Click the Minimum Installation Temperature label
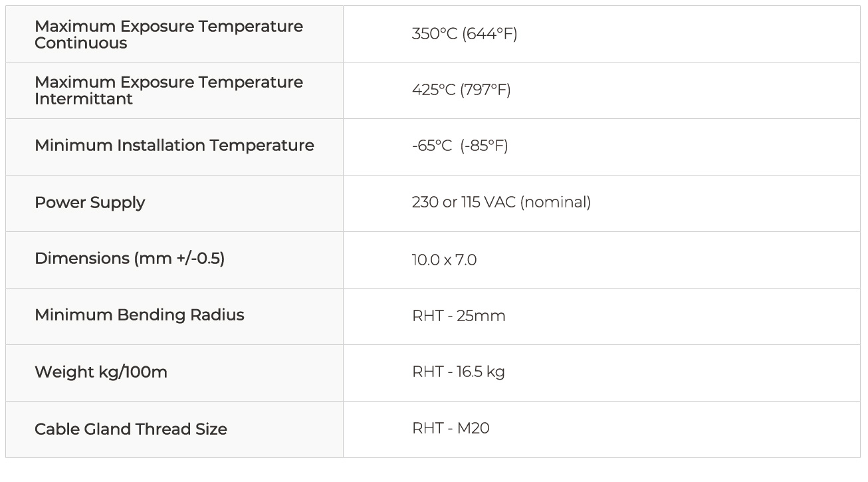Viewport: 868px width, 482px height. tap(174, 146)
